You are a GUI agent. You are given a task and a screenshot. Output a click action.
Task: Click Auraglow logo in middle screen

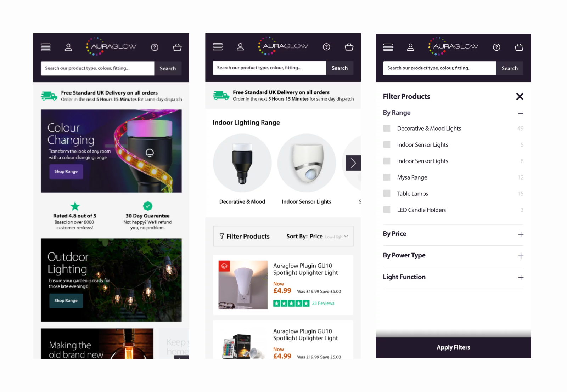(x=283, y=46)
